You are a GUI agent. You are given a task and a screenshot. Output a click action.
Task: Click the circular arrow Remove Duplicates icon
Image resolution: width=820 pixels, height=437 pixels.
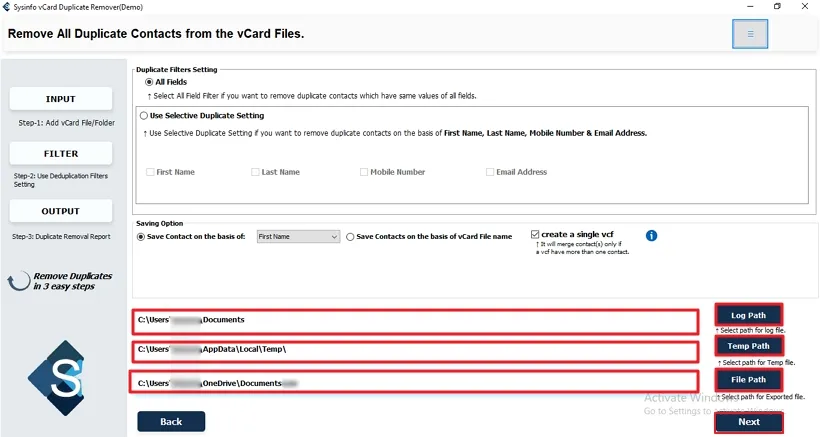18,281
